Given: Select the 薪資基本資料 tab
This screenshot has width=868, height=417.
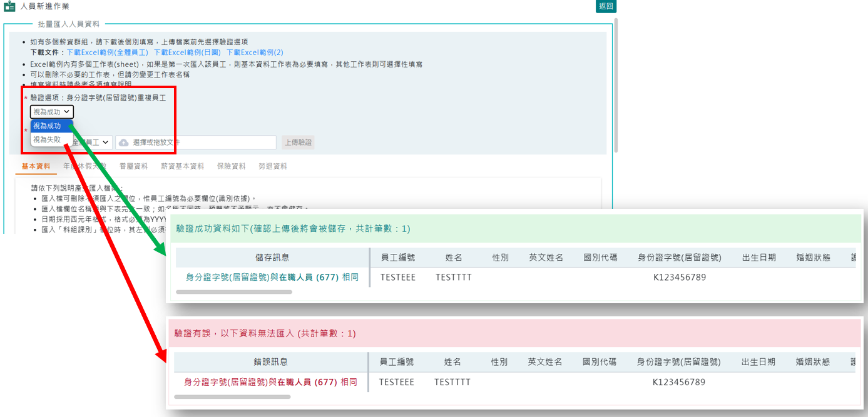Looking at the screenshot, I should coord(182,166).
